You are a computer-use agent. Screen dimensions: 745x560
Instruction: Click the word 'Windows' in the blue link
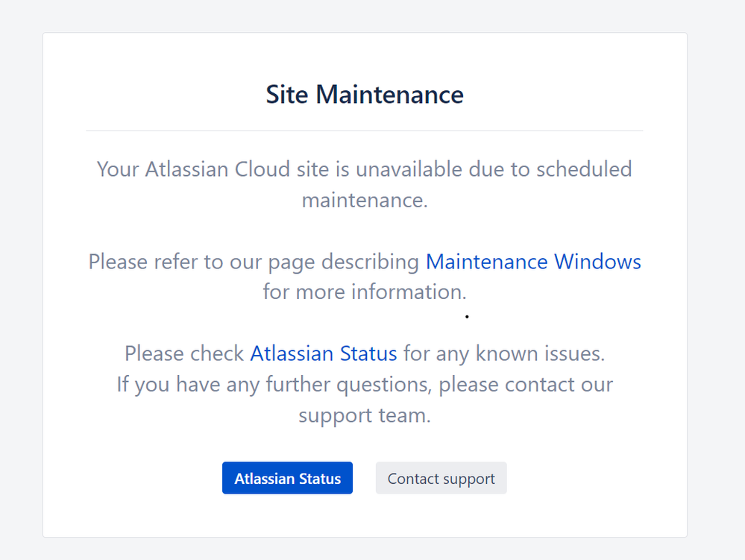click(597, 262)
